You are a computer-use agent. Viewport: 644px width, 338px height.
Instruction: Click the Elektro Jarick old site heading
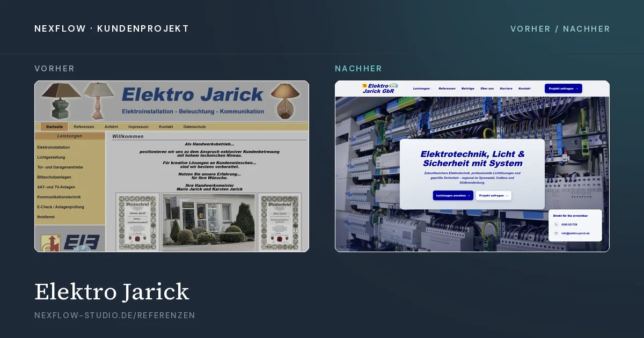pos(192,94)
